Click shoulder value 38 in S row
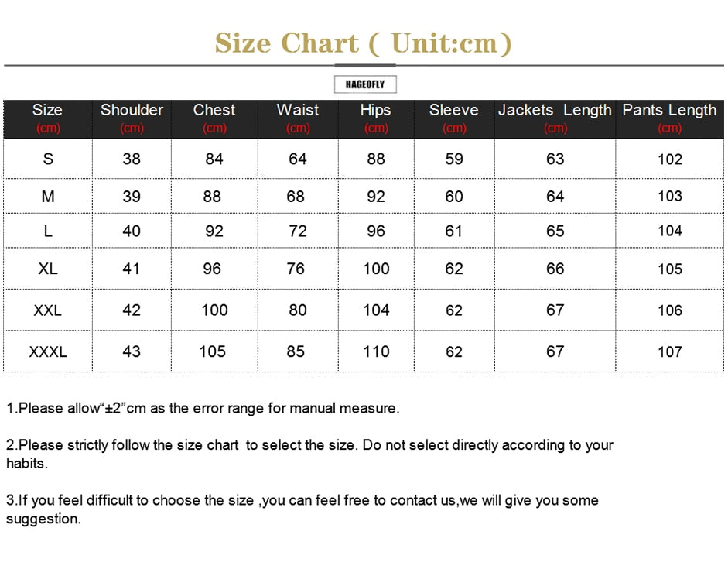 [132, 159]
